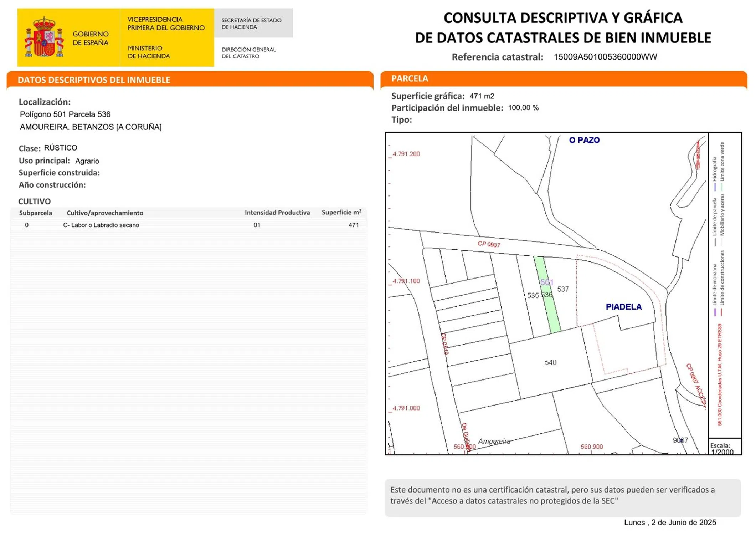The height and width of the screenshot is (535, 756).
Task: Click parcel 540 on the map
Action: 550,362
